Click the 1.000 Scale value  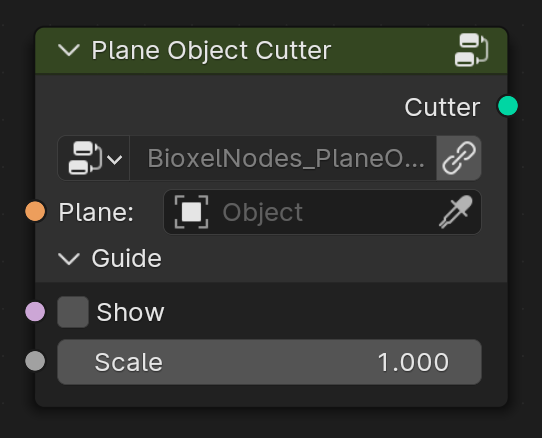coord(413,362)
